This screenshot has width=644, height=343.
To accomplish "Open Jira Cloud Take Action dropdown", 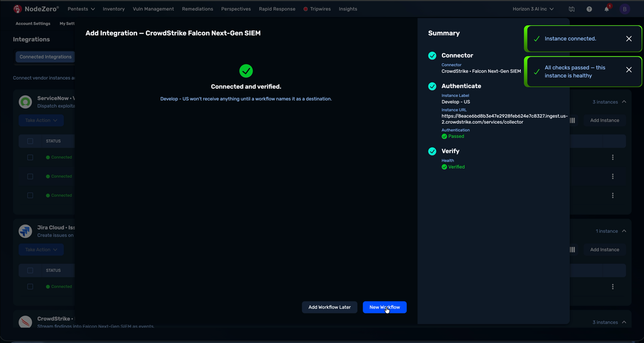I will click(41, 250).
